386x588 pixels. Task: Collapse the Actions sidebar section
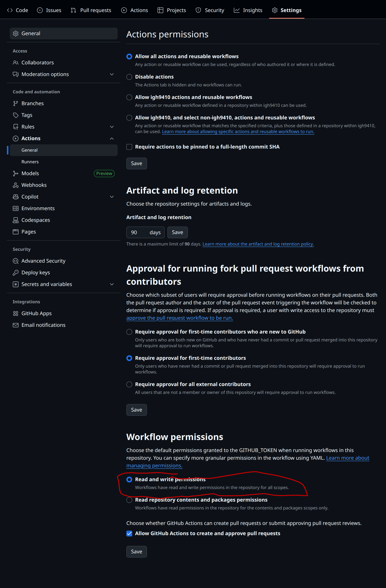click(x=112, y=138)
